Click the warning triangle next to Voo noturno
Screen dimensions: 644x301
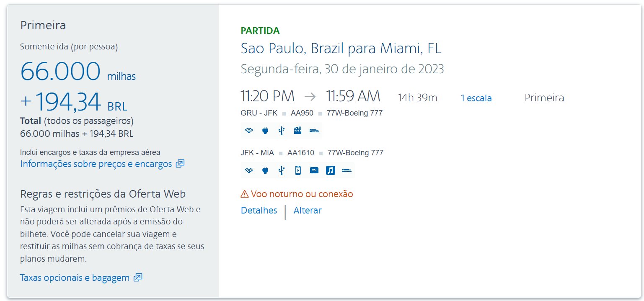(x=245, y=194)
